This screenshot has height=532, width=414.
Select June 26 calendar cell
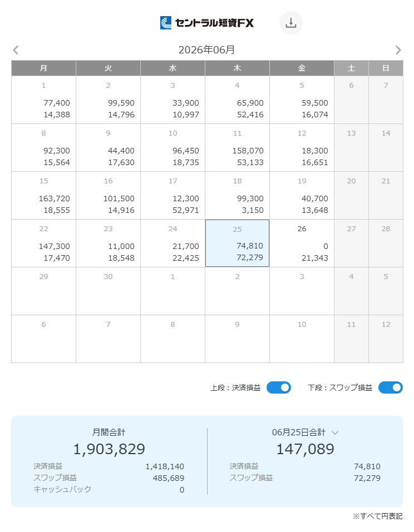tap(302, 243)
